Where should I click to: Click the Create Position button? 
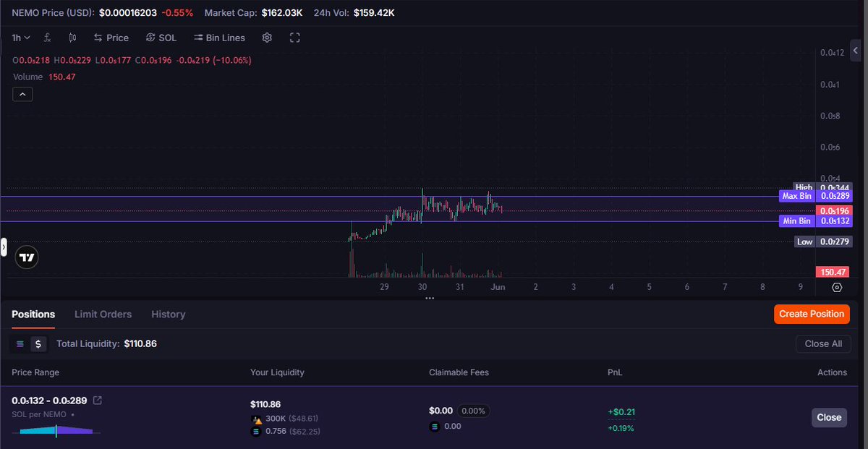[x=812, y=314]
